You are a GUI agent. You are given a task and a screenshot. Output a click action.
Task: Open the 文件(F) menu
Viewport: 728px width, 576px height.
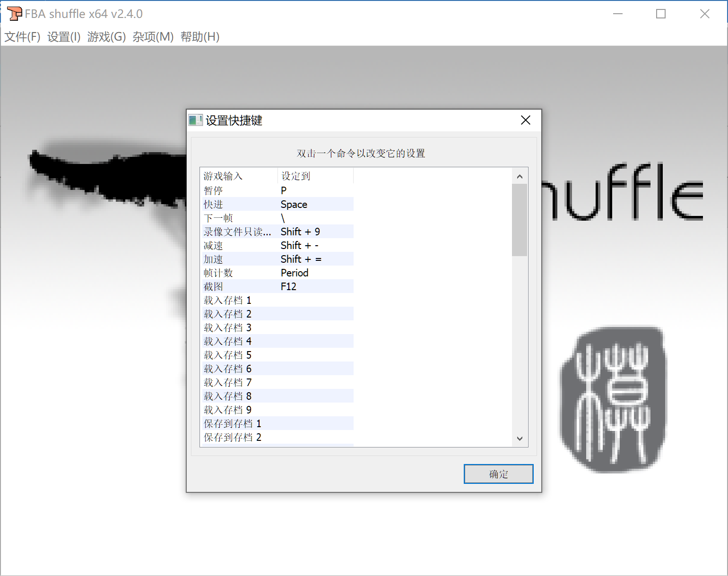pos(22,37)
